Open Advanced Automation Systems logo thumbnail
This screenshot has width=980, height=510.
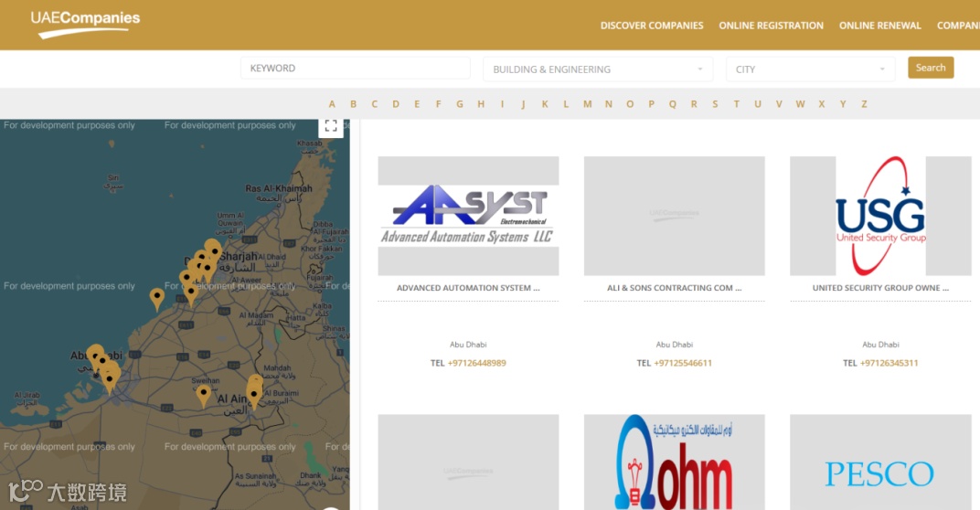[468, 216]
